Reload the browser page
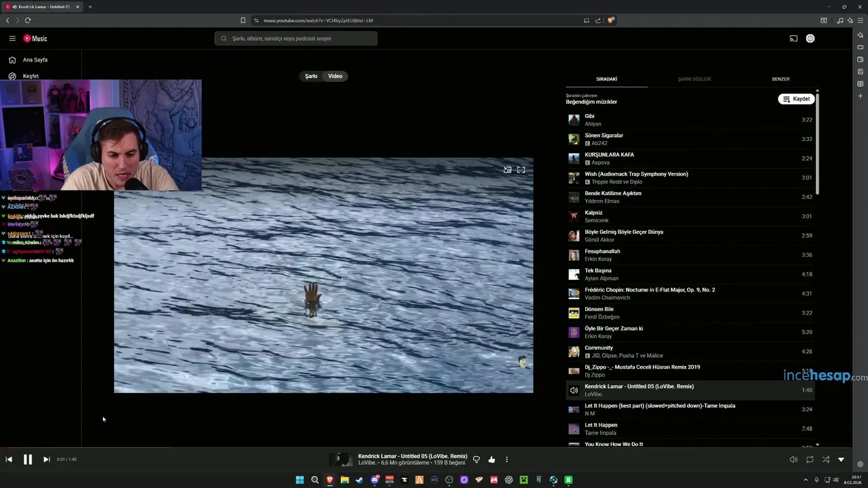Viewport: 868px width, 488px height. (x=28, y=20)
